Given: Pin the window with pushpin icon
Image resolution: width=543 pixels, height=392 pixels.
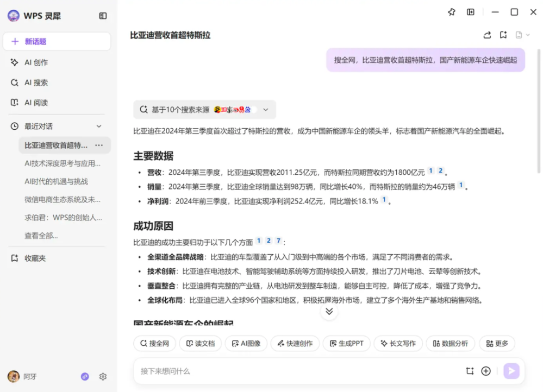Looking at the screenshot, I should [x=452, y=12].
